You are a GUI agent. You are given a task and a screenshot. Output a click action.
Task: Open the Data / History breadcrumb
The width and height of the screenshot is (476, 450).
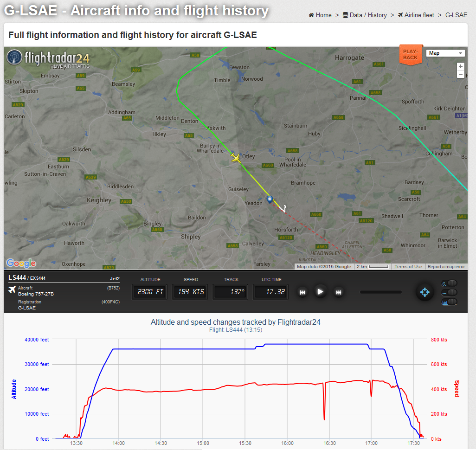[365, 15]
